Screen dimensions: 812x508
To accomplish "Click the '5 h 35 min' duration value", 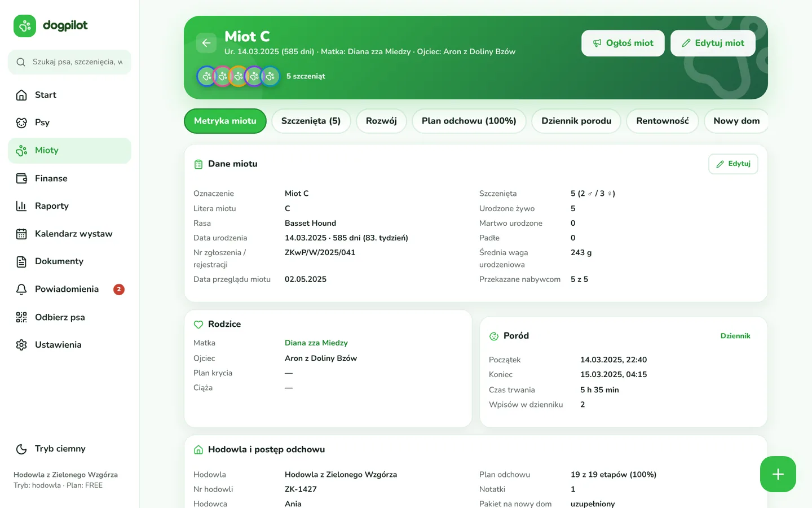I will (599, 390).
